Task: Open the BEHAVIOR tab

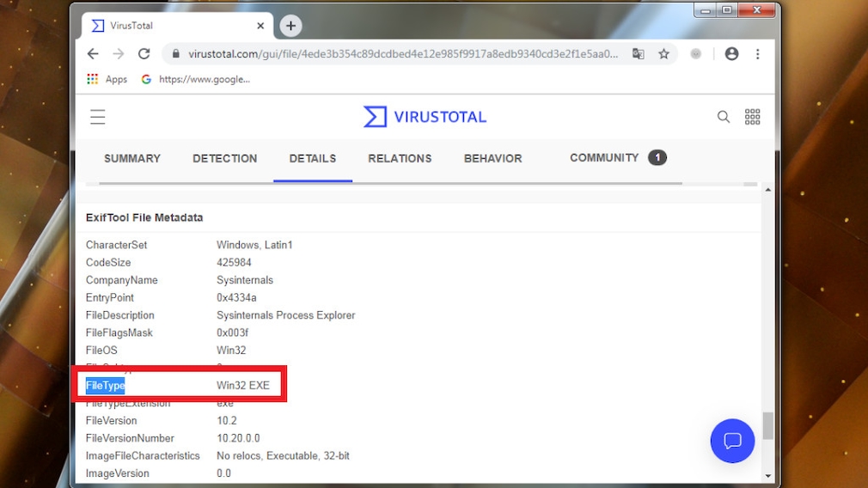Action: click(492, 159)
